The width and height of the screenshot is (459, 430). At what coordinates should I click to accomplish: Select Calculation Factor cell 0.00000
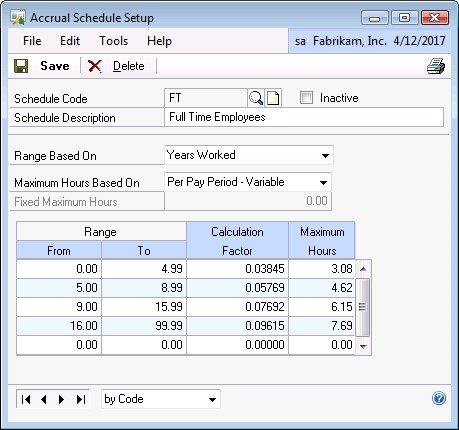pos(238,345)
